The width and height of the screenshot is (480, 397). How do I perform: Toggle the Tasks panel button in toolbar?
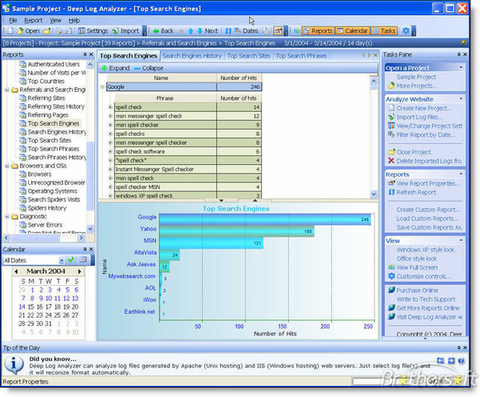384,31
